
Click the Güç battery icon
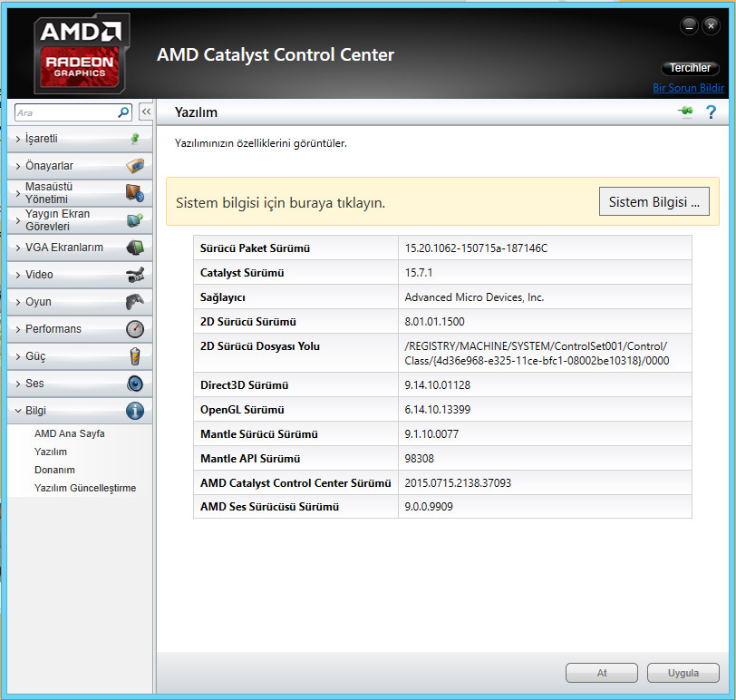135,356
